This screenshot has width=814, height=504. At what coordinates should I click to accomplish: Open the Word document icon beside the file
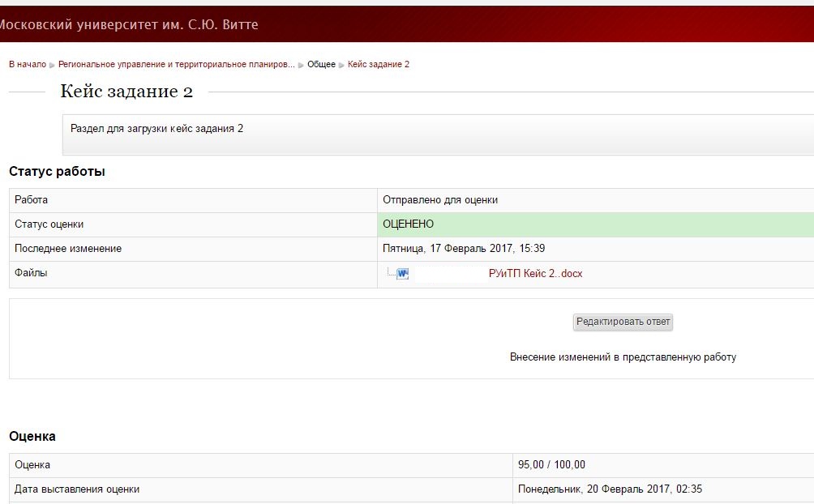click(x=402, y=274)
